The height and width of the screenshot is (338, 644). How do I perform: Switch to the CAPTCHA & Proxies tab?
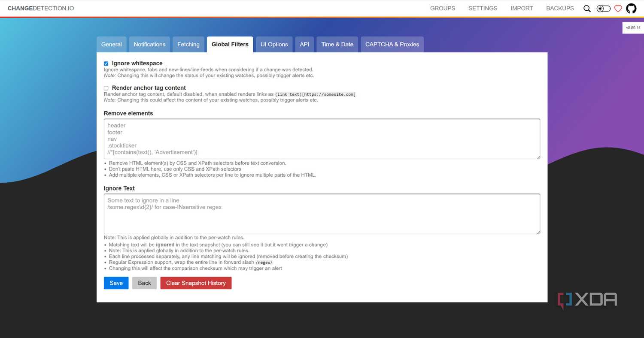392,44
